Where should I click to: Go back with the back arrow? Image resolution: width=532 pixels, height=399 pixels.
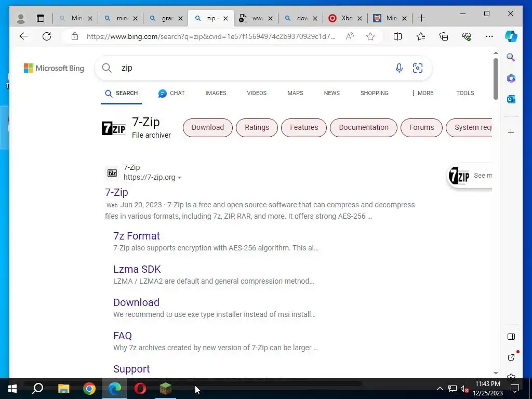(24, 36)
